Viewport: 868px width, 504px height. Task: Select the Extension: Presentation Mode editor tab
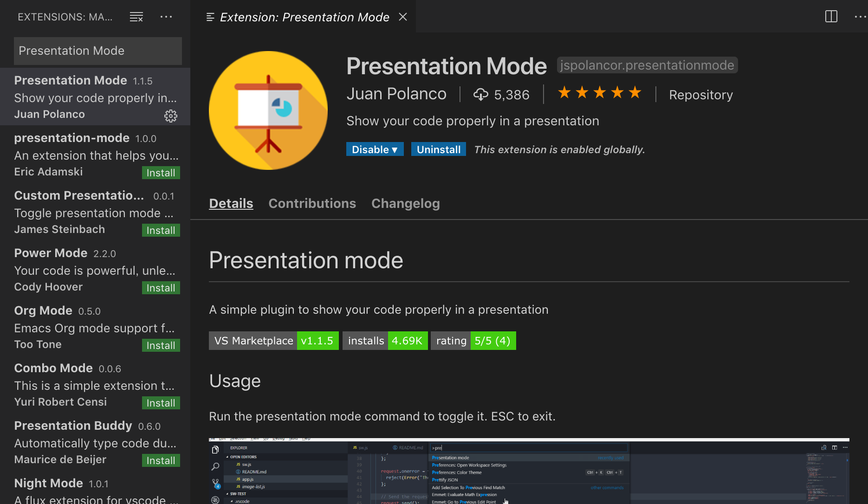tap(304, 17)
